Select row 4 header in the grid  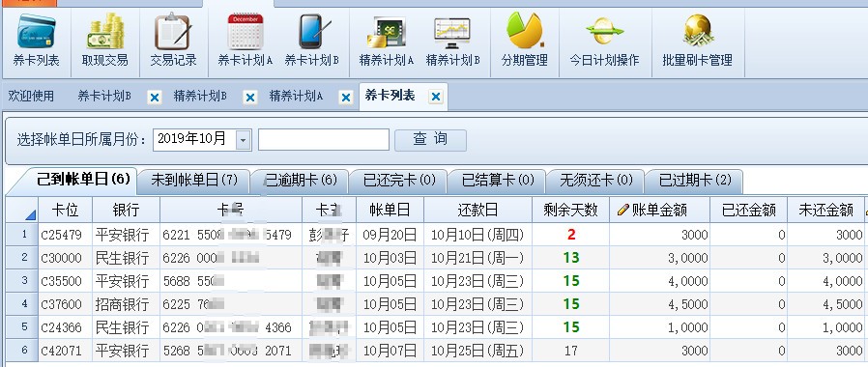[22, 304]
